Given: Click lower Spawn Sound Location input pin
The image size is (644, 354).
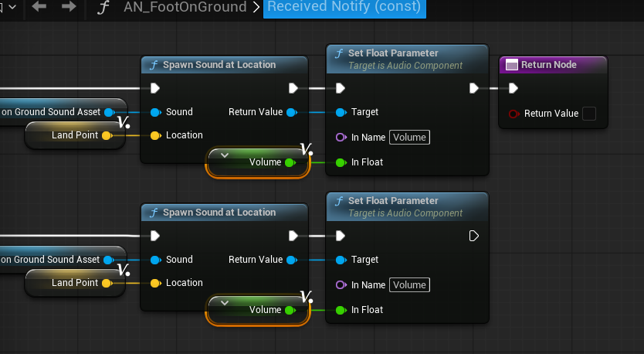Looking at the screenshot, I should pyautogui.click(x=155, y=283).
